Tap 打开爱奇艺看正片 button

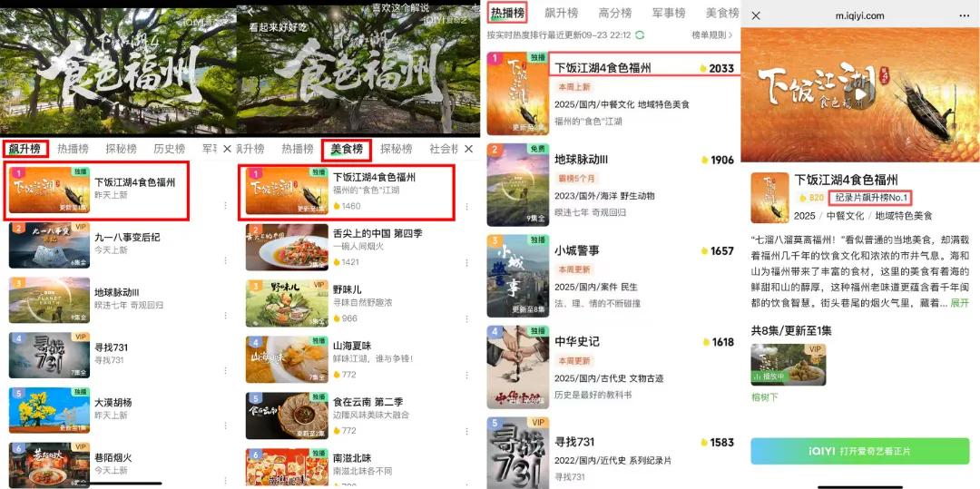(860, 451)
